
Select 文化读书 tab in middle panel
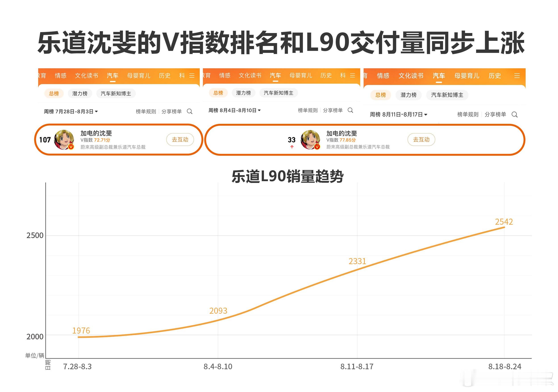click(250, 75)
